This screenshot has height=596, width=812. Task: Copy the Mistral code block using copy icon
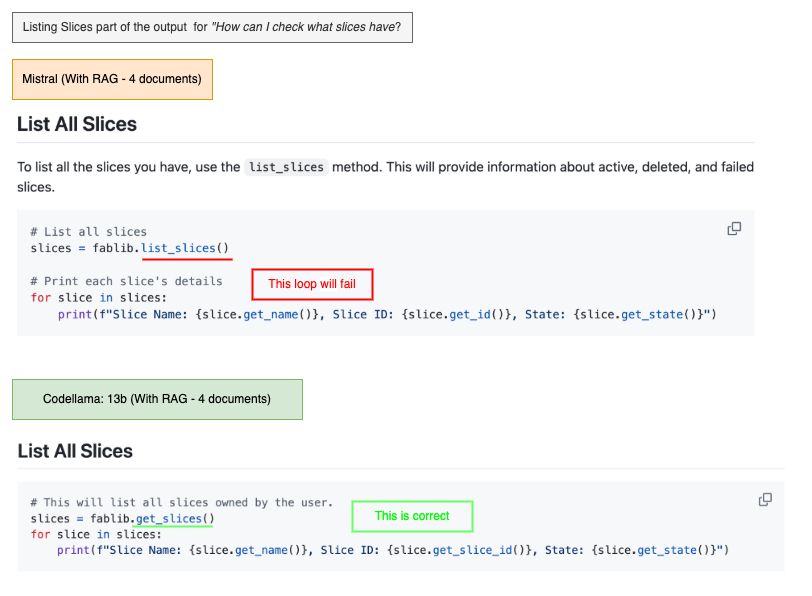(734, 229)
